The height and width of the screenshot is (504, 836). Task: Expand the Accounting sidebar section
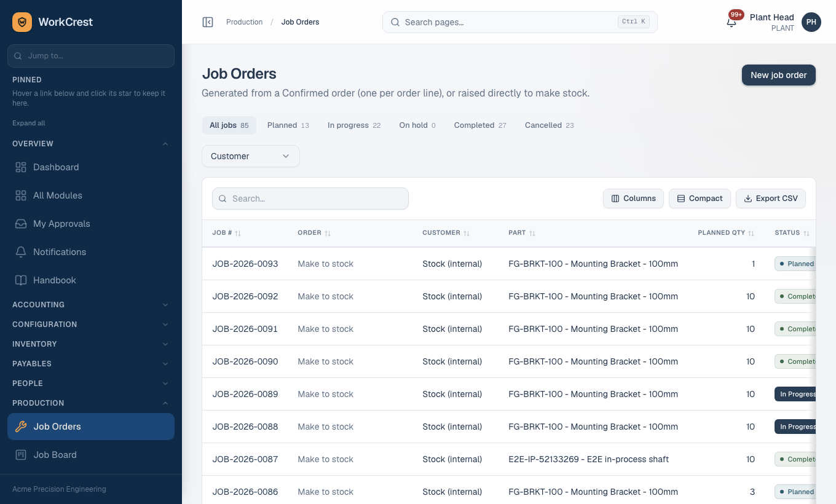(x=91, y=305)
